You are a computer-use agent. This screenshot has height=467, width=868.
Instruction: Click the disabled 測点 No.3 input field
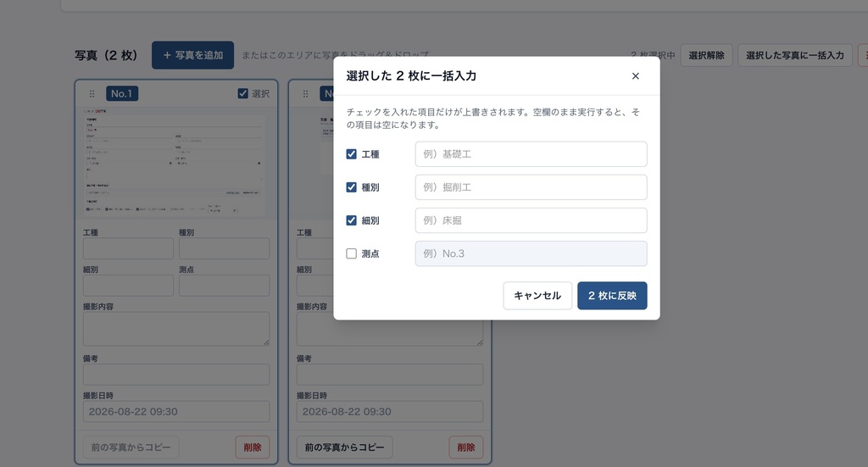pos(531,253)
